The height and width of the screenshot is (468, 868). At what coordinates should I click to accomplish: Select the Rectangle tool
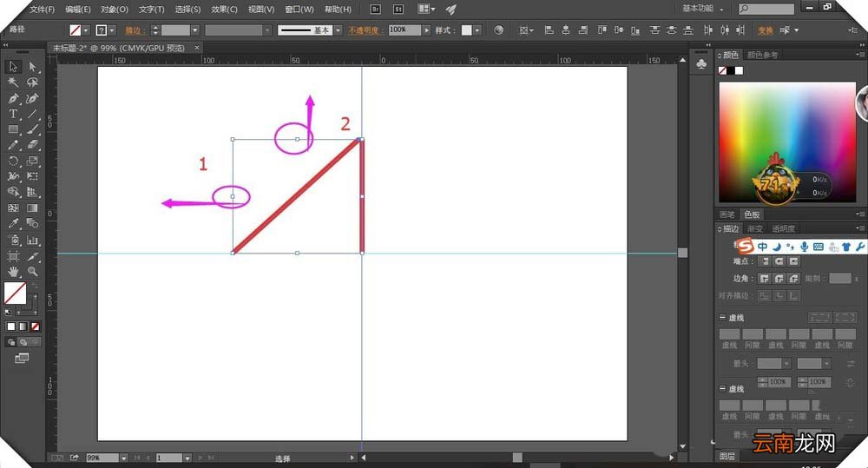coord(13,129)
